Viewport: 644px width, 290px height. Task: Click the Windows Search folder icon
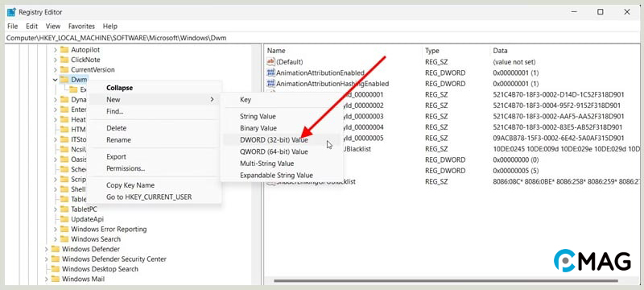[64, 239]
